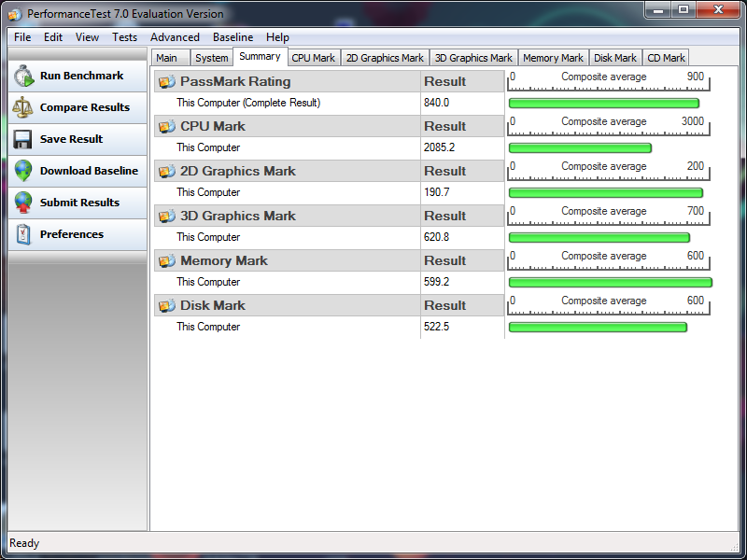
Task: Click the Compare Results scales icon
Action: pyautogui.click(x=22, y=107)
